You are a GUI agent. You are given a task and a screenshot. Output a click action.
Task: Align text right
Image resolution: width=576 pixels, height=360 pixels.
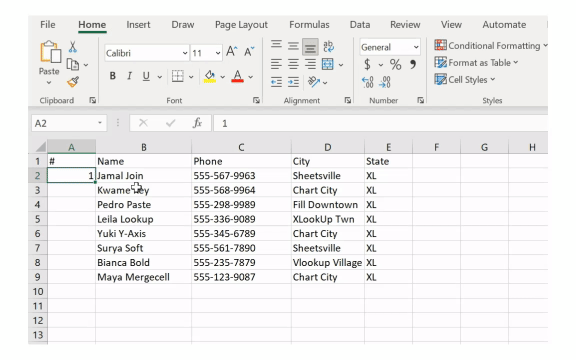coord(310,64)
